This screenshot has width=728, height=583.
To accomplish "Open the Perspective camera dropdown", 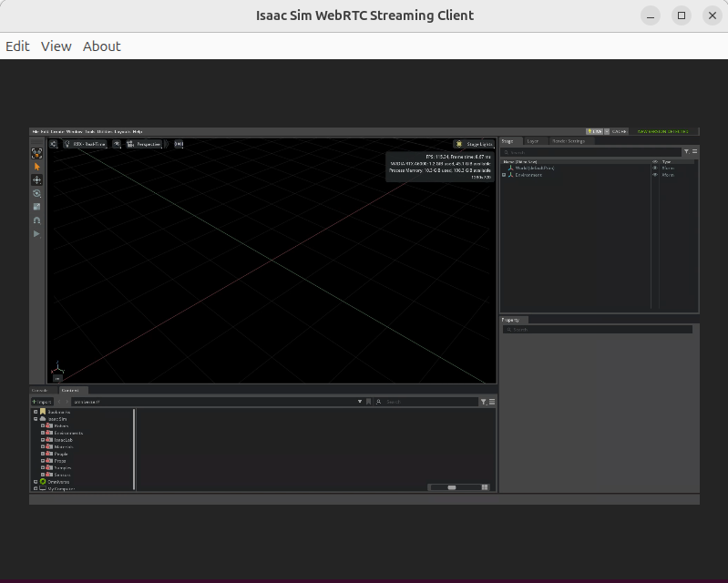I will 144,144.
